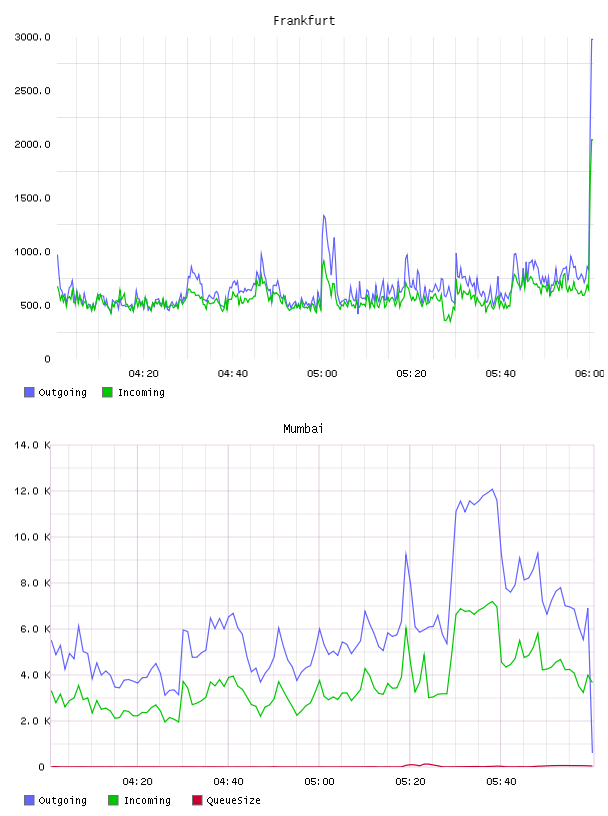Click the 8.0 K y-axis label in Mumbai chart

point(35,583)
